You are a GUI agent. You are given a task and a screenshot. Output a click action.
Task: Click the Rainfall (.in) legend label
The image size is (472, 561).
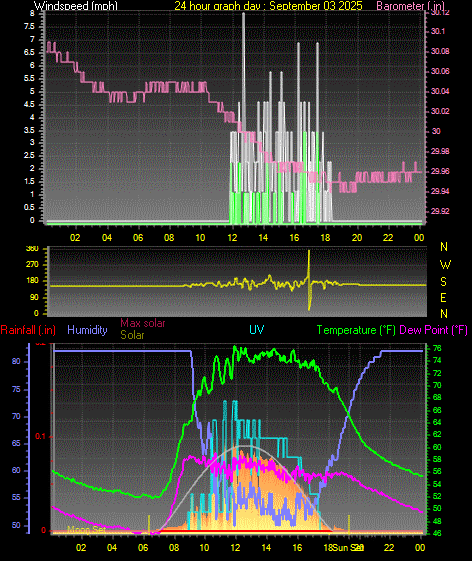28,330
